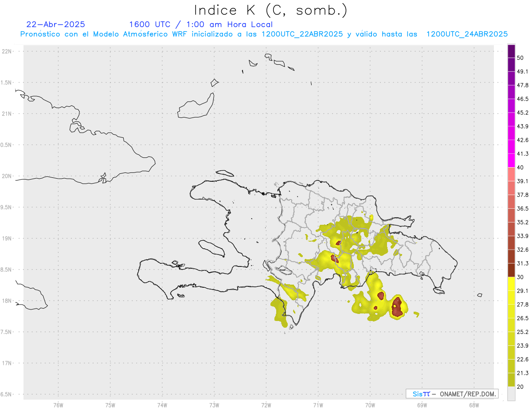Click the "74W" longitude label
The height and width of the screenshot is (411, 532).
click(162, 405)
